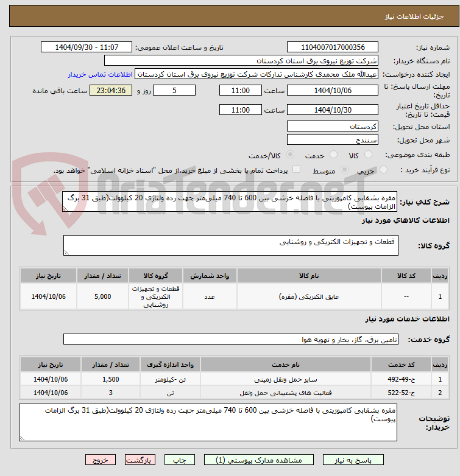Click the بازگشت back button
460x476 pixels.
140,460
